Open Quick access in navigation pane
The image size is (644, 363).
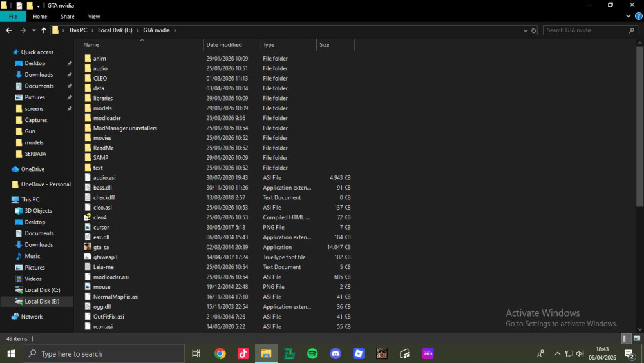37,52
